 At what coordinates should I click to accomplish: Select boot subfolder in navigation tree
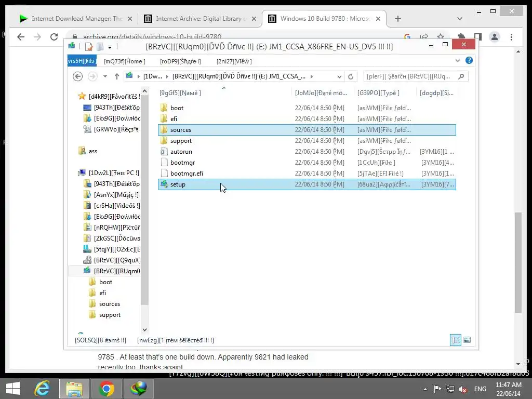point(100,282)
